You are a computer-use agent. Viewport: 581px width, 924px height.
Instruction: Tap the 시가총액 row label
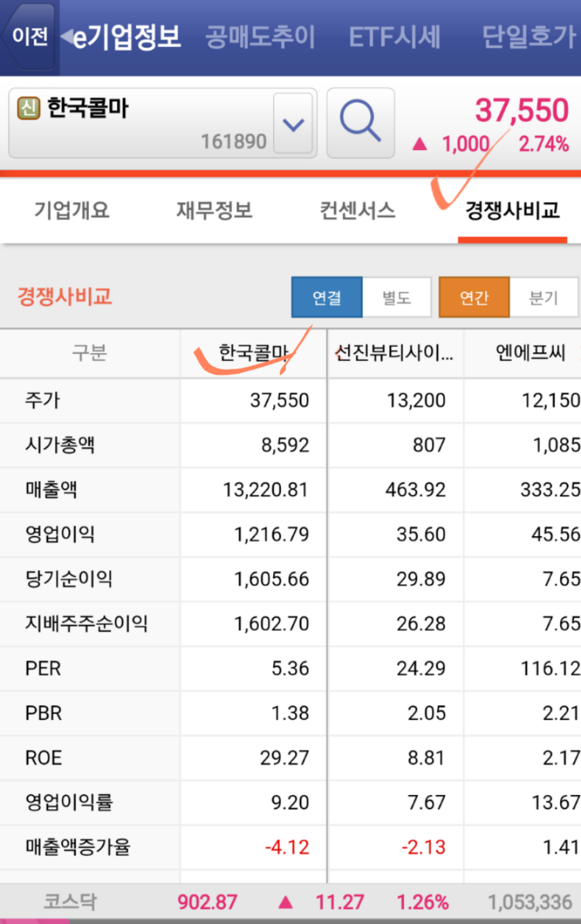pyautogui.click(x=60, y=445)
